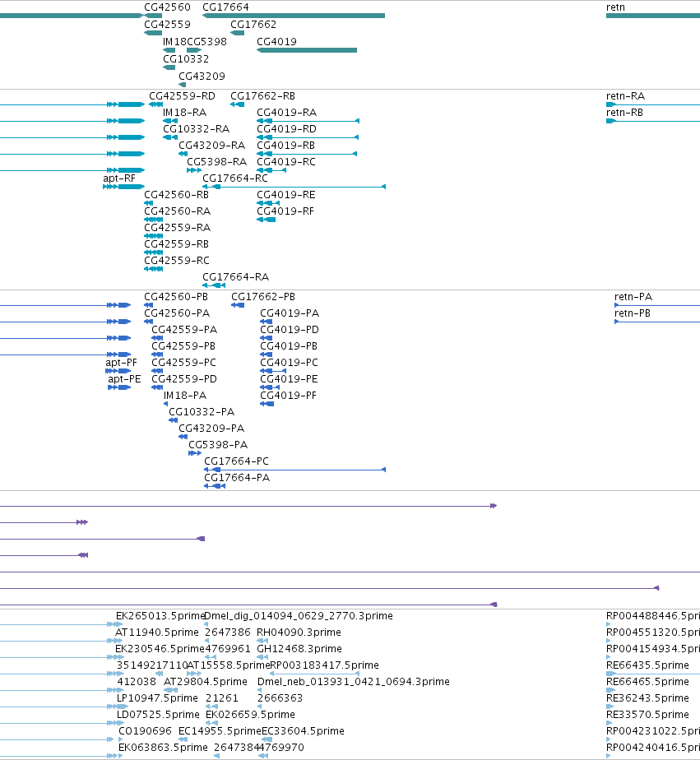Click the CG4019 gene label

click(276, 42)
